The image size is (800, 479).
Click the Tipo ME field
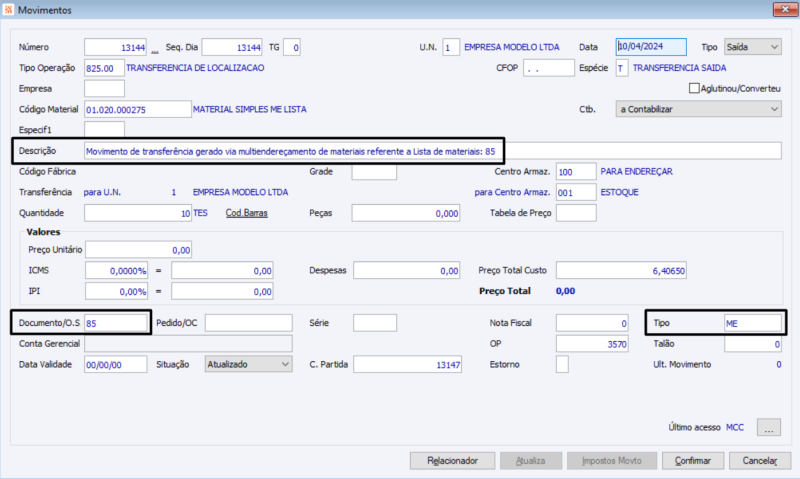click(x=753, y=323)
